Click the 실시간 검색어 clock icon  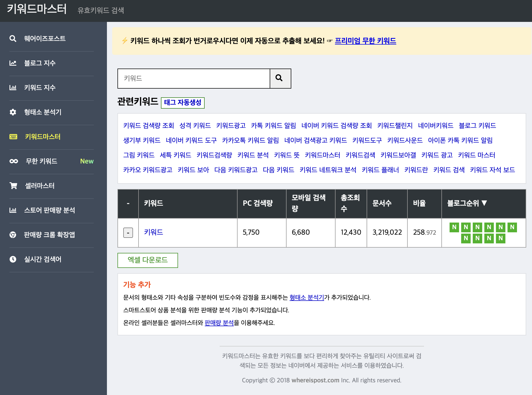pos(13,259)
